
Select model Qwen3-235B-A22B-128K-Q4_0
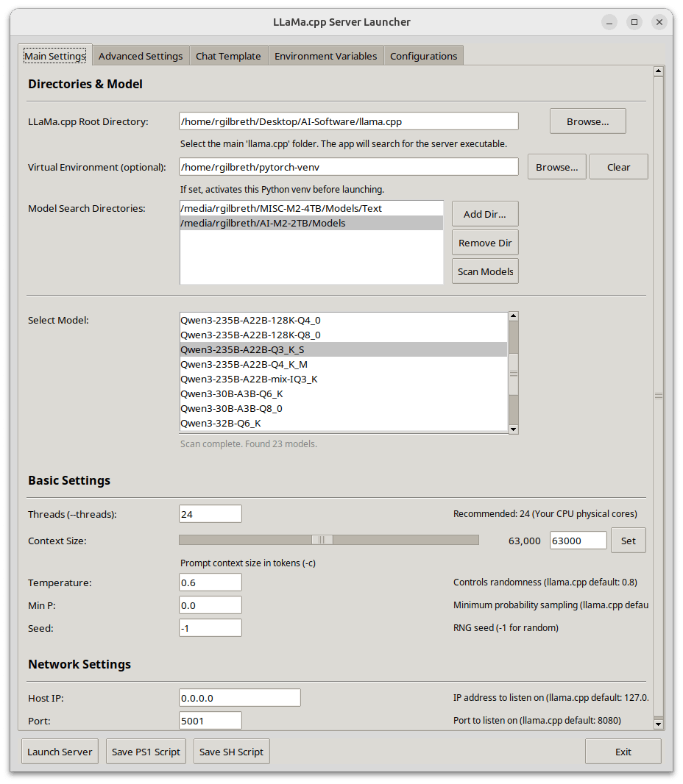click(343, 320)
